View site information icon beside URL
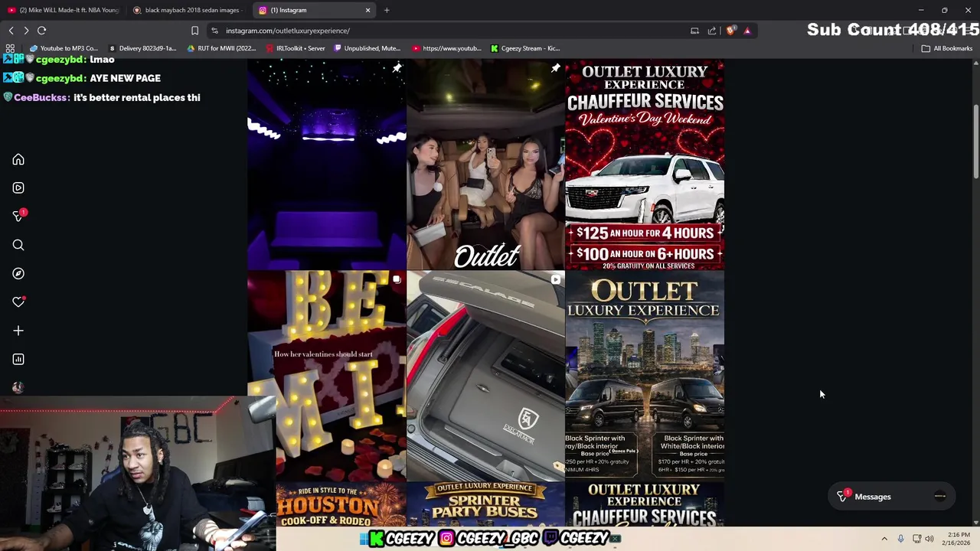 (214, 31)
